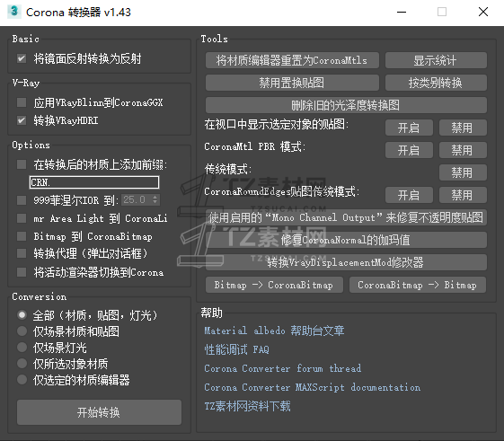This screenshot has width=504, height=441.
Task: Select 全部（材质，贴图，灯光）radio button
Action: point(22,314)
